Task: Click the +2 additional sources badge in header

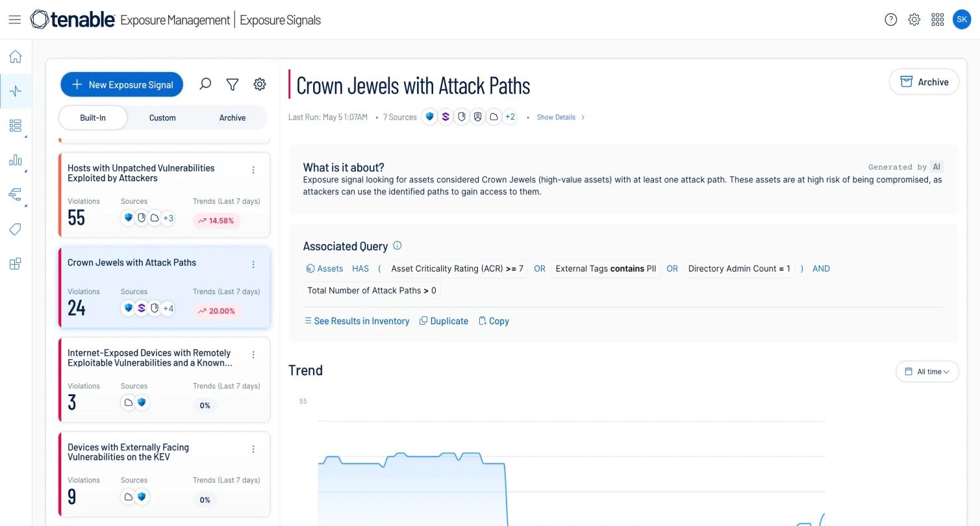Action: 510,117
